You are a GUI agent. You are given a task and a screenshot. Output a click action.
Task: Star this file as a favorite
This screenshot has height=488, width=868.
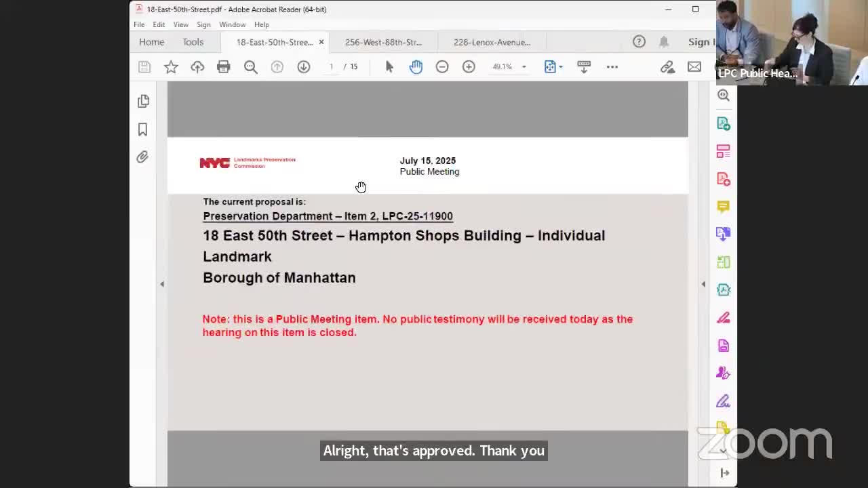point(171,66)
